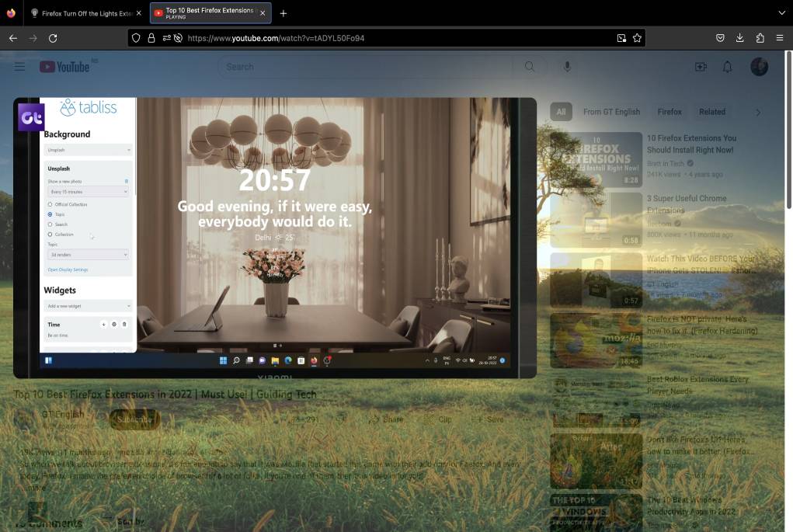Click the site security padlock icon
This screenshot has width=793, height=532.
[x=151, y=38]
